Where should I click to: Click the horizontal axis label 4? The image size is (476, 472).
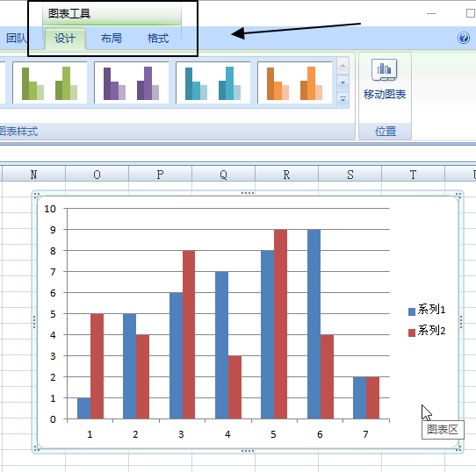click(x=227, y=434)
